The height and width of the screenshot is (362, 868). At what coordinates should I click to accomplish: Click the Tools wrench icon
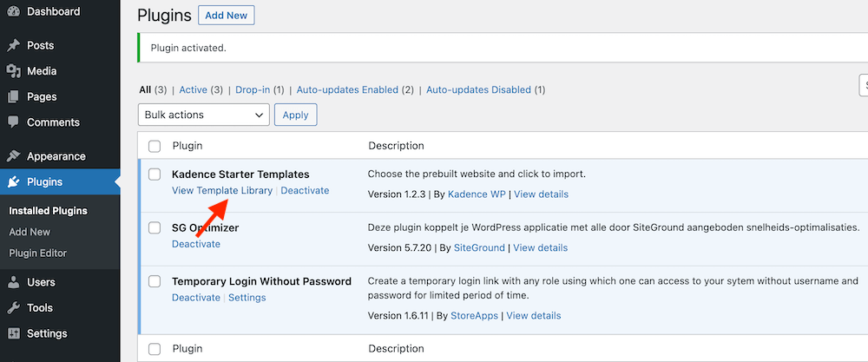(x=13, y=308)
